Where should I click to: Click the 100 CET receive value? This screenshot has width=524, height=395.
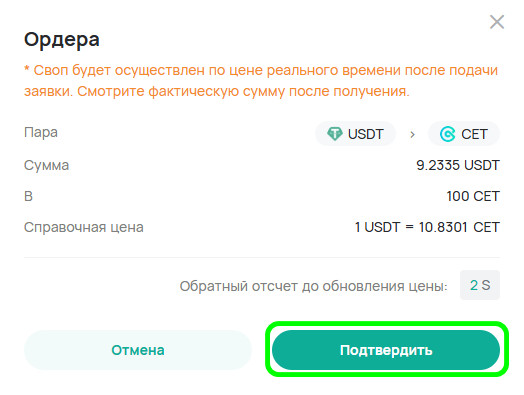click(473, 196)
